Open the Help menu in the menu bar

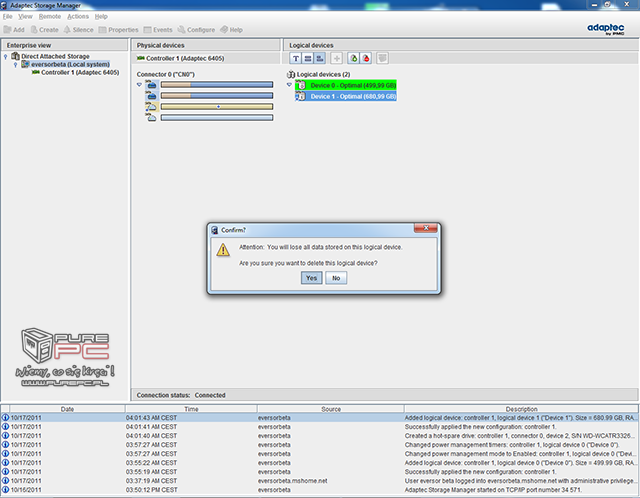coord(101,16)
